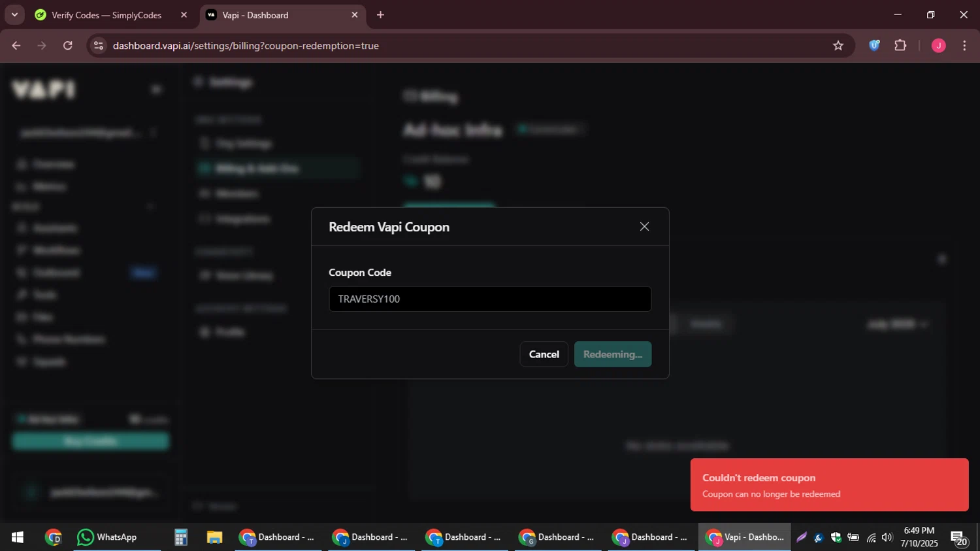Open the Extensions puzzle icon

tap(900, 46)
